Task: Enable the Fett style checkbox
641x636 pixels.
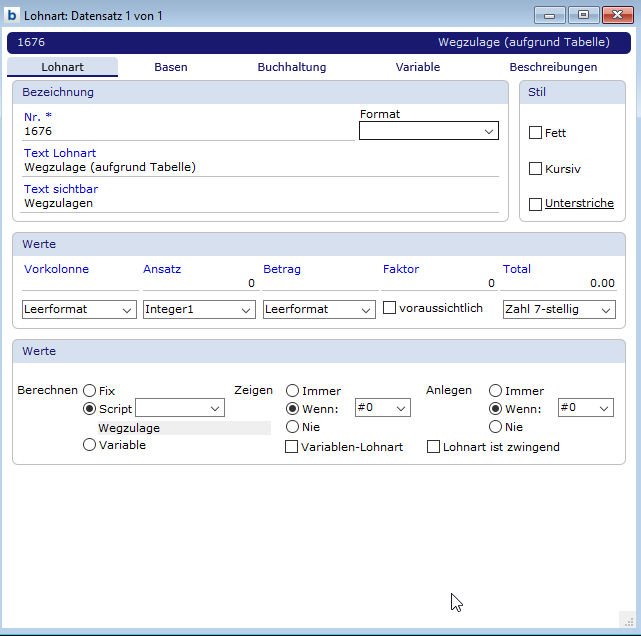Action: 535,133
